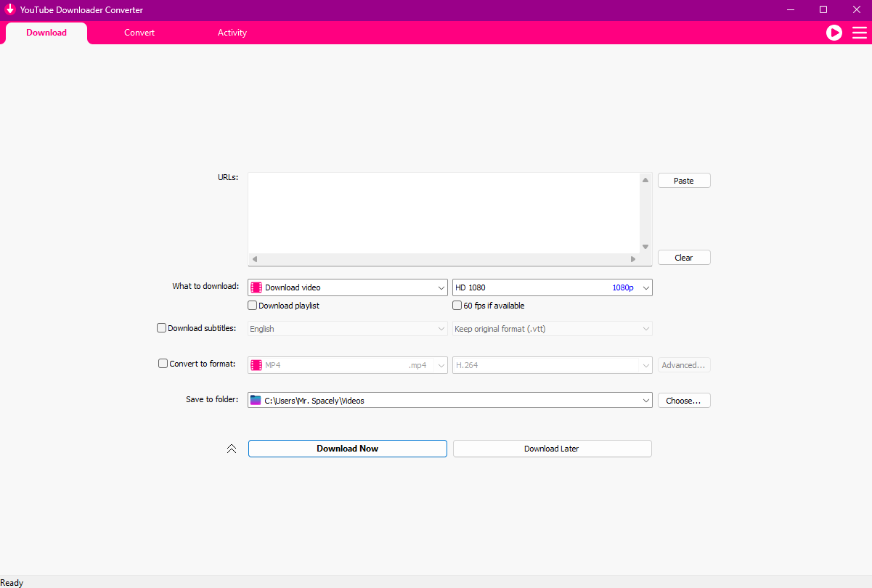Click the play circle icon in header

pos(834,33)
